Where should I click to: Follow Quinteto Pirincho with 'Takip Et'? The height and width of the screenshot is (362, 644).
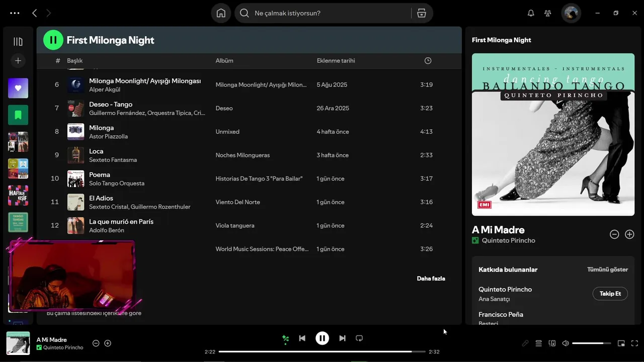(610, 294)
